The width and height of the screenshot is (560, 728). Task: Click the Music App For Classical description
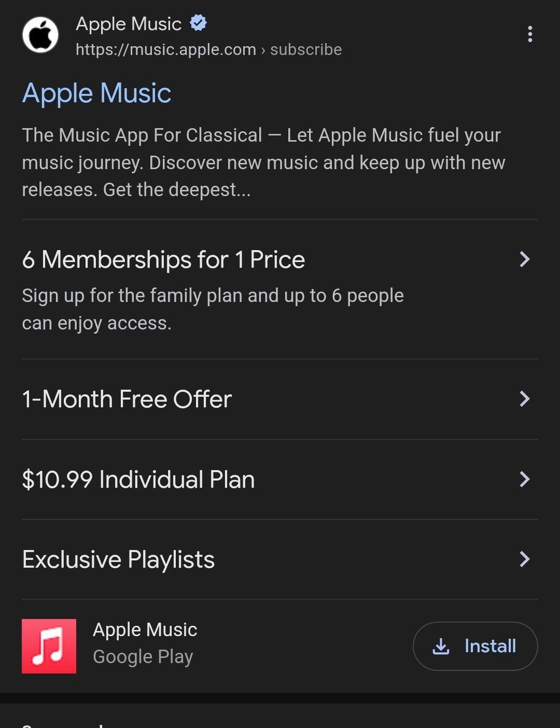pos(263,162)
